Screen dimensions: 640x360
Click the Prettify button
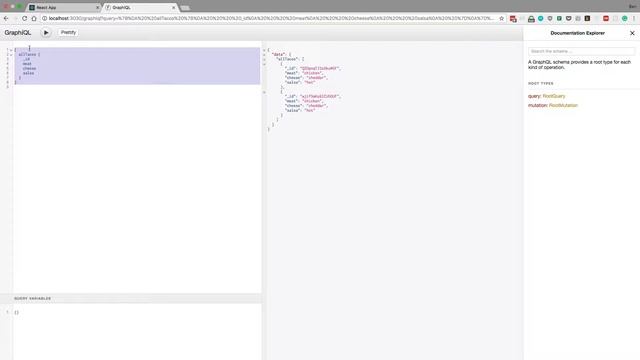point(68,33)
